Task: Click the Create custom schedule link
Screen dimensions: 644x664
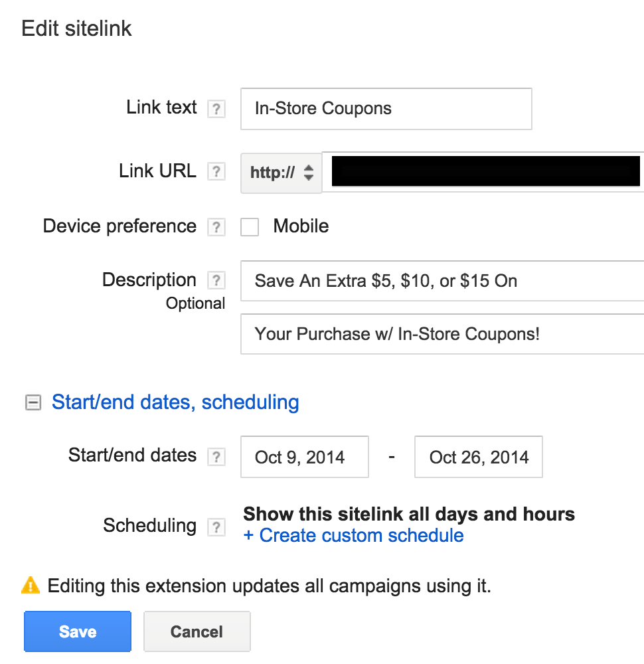Action: tap(354, 535)
